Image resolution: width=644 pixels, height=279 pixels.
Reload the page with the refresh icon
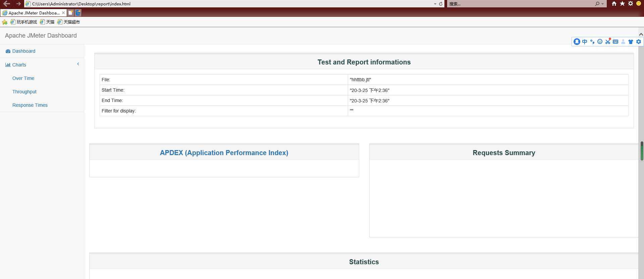pos(441,4)
